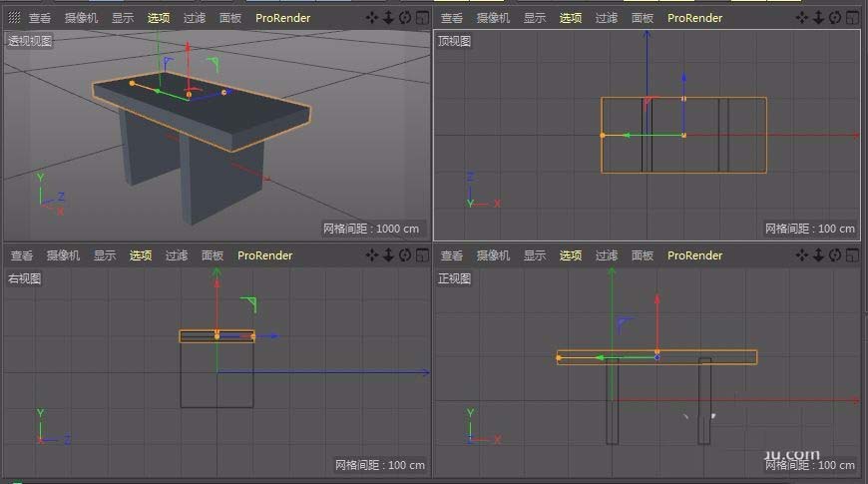Maximize the top view using toggle icon
This screenshot has height=484, width=868.
point(853,18)
